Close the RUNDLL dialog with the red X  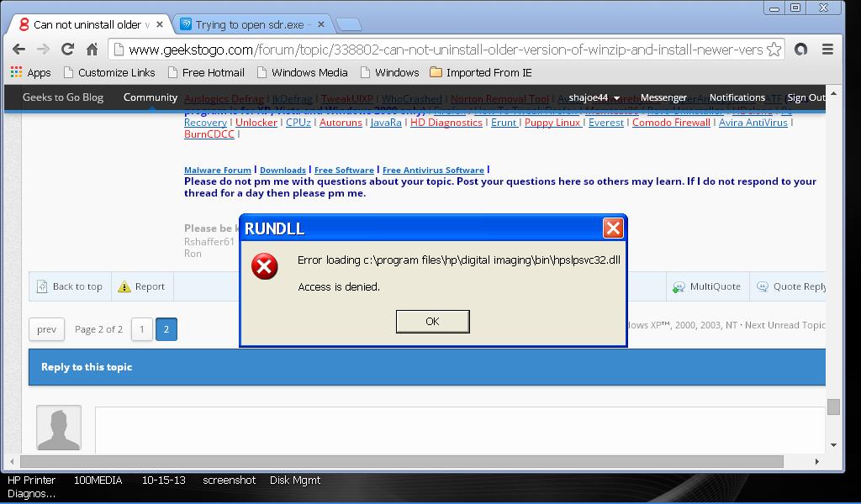(x=613, y=228)
